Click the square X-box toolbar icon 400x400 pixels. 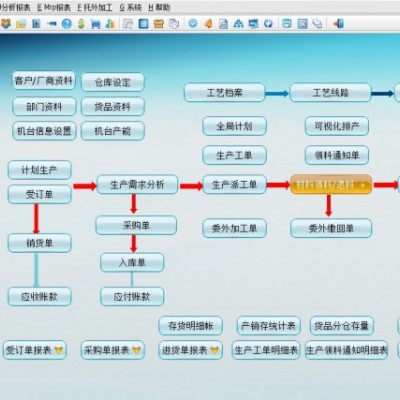coord(302,24)
